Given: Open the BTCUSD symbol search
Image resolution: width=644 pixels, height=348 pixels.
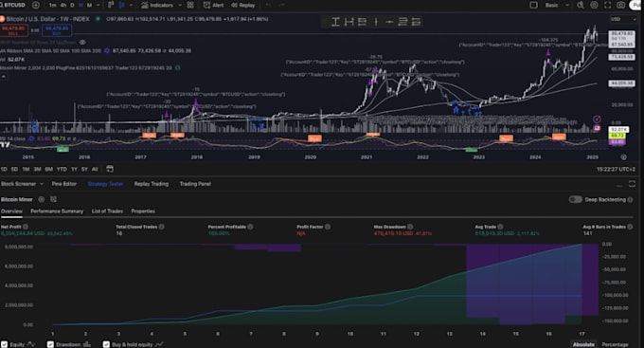Looking at the screenshot, I should 13,5.
